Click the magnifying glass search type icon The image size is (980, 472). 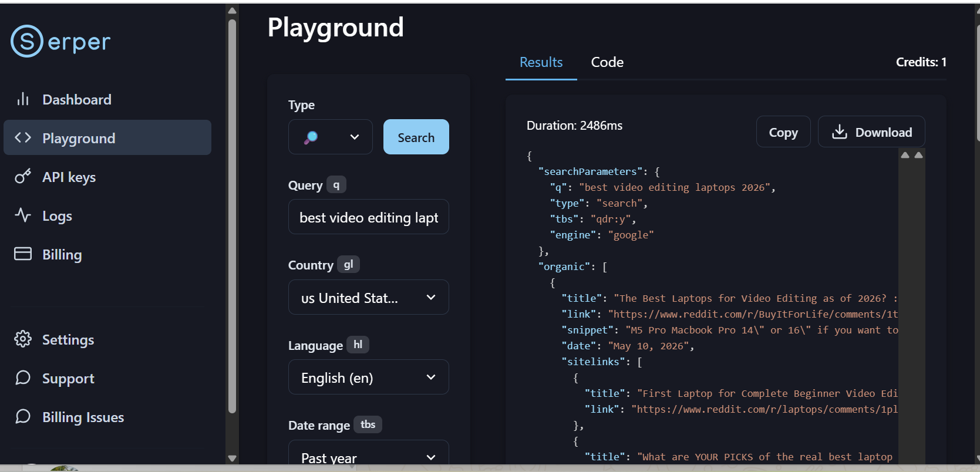click(x=311, y=137)
